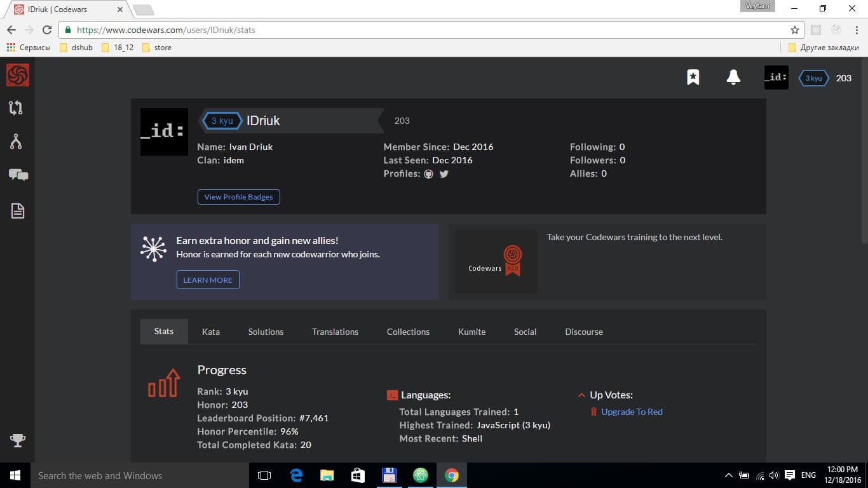Open the Forum chat bubbles sidebar icon
Screen dimensions: 868x488
click(18, 175)
